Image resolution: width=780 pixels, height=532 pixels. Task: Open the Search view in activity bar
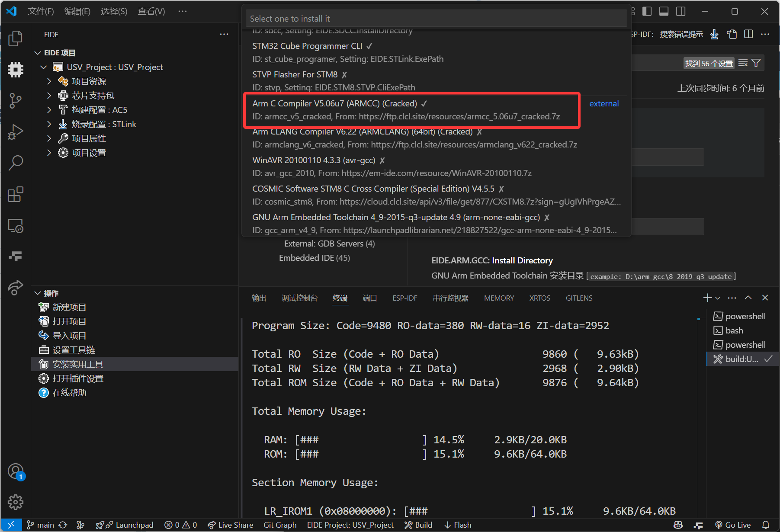tap(16, 163)
